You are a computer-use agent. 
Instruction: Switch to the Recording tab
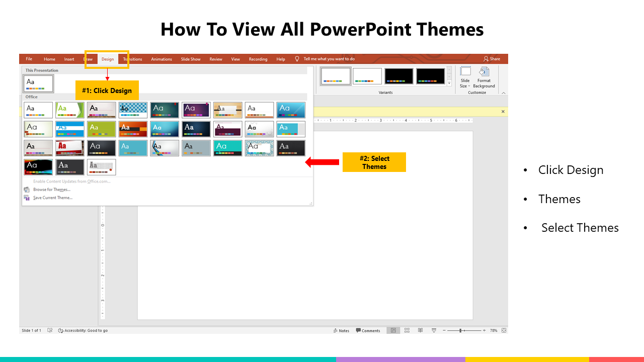(x=258, y=59)
